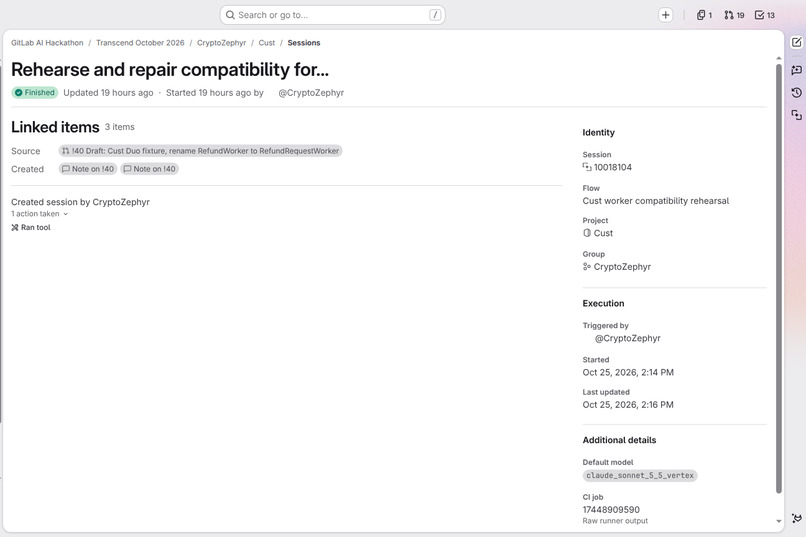This screenshot has height=537, width=806.
Task: Open the Cust project link
Action: coord(603,233)
